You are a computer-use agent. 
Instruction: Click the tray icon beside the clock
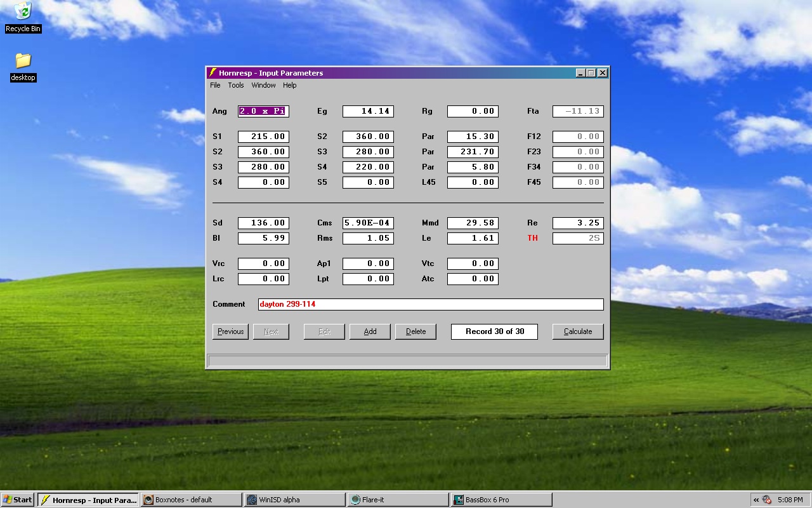tap(767, 500)
